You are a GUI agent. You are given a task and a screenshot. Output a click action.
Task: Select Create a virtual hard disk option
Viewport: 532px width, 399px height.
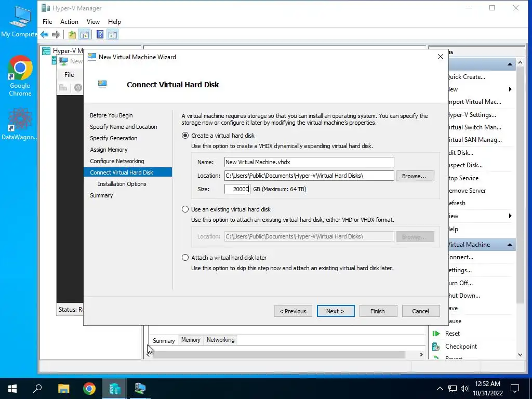[185, 136]
